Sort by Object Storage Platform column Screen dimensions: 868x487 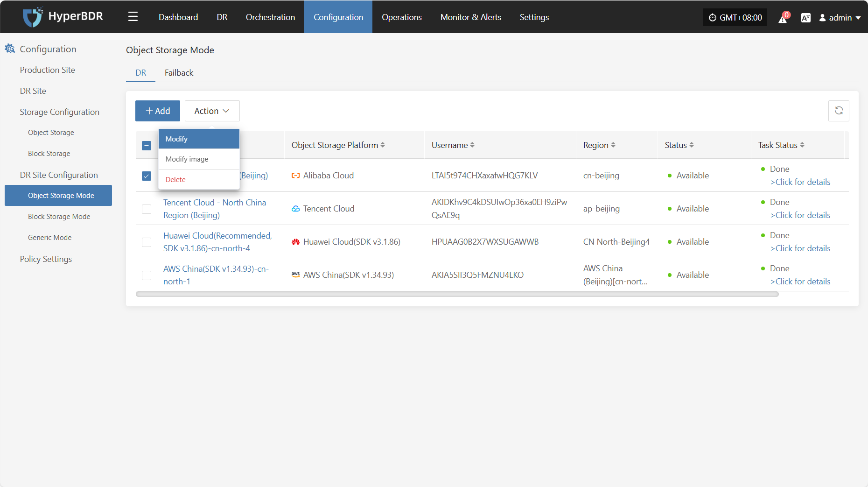[383, 145]
